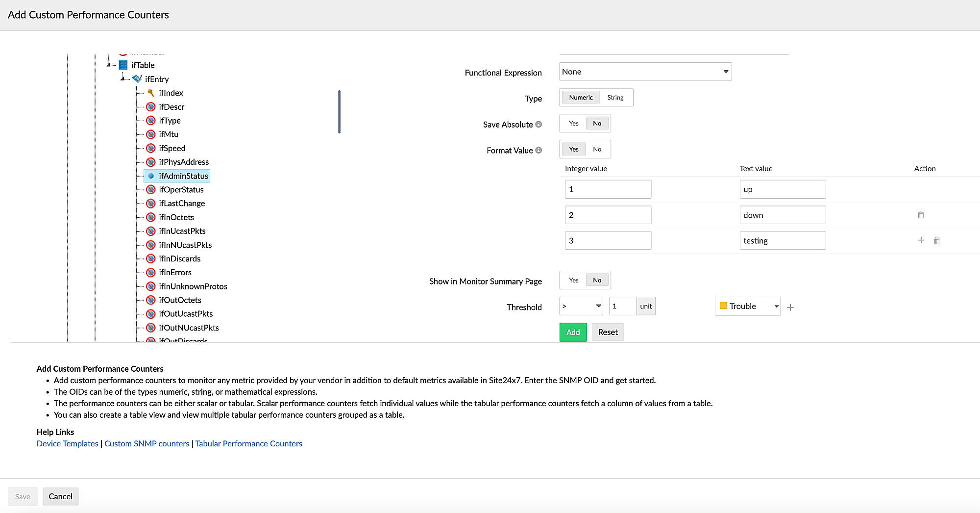Click the Format Value info icon
This screenshot has width=980, height=513.
(x=539, y=151)
